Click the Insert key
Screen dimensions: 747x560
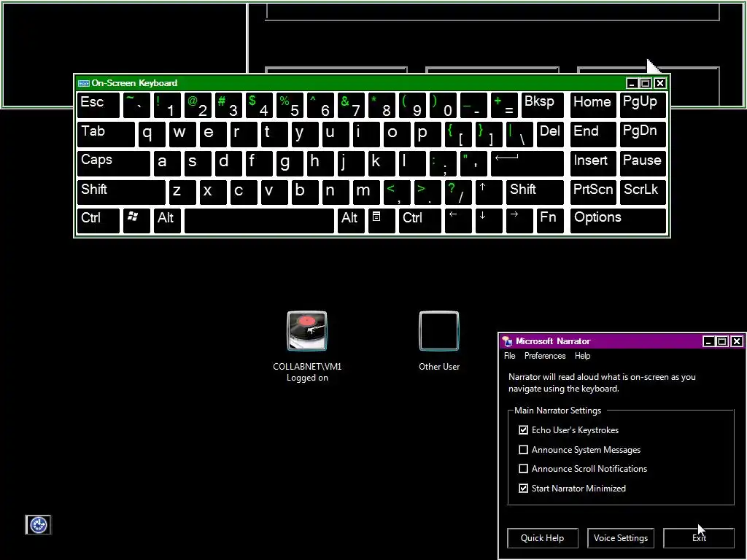[x=593, y=163]
